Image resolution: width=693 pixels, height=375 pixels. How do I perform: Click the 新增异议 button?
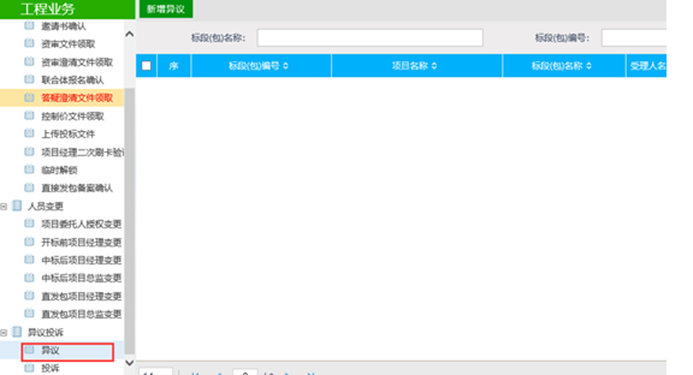(166, 9)
